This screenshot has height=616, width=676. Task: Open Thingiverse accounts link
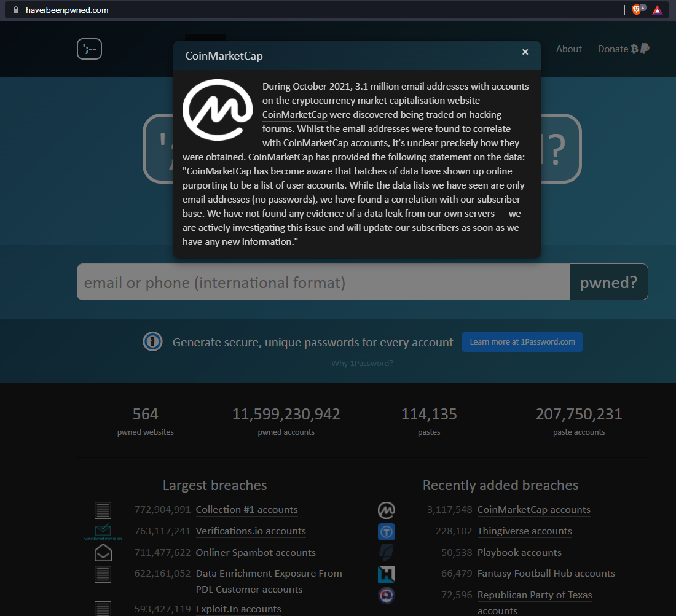[524, 531]
